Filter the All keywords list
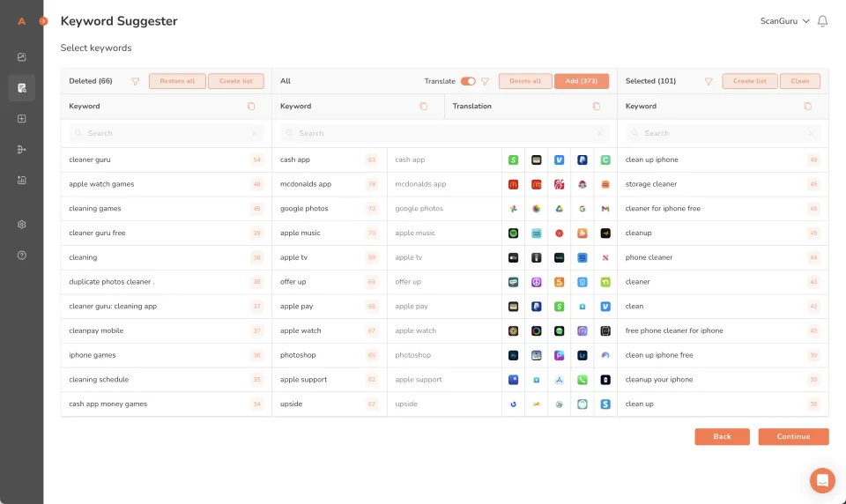 point(485,81)
